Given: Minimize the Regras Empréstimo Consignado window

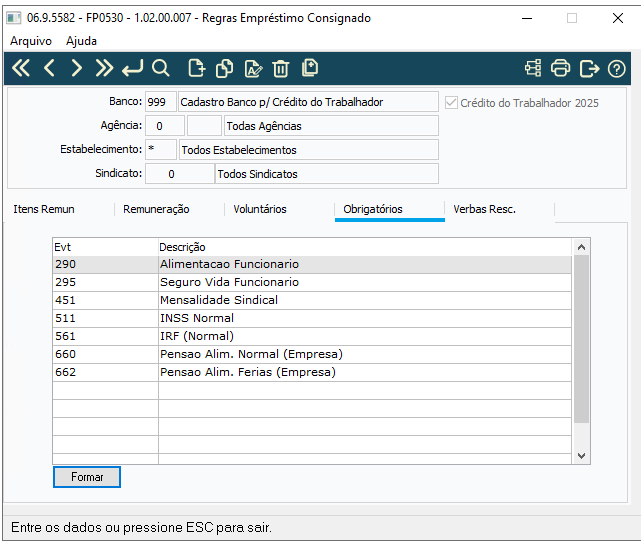Looking at the screenshot, I should click(x=527, y=18).
